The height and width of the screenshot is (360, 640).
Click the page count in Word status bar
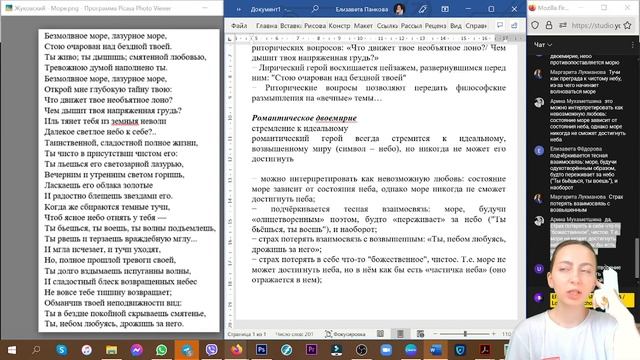point(247,334)
